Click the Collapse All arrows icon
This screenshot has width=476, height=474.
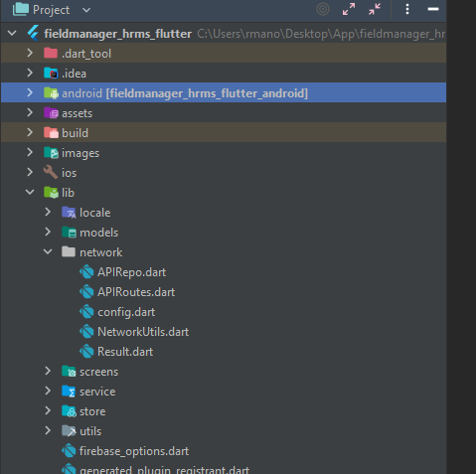pos(375,9)
